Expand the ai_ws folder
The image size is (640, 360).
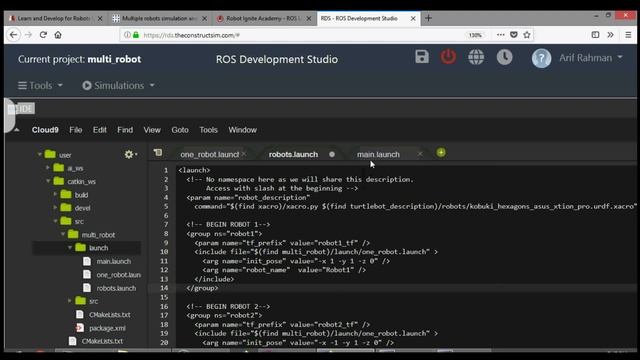(48, 167)
